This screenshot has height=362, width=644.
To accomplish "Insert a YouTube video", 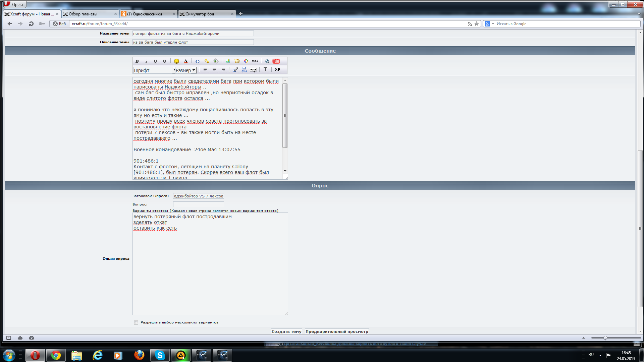I will (276, 61).
